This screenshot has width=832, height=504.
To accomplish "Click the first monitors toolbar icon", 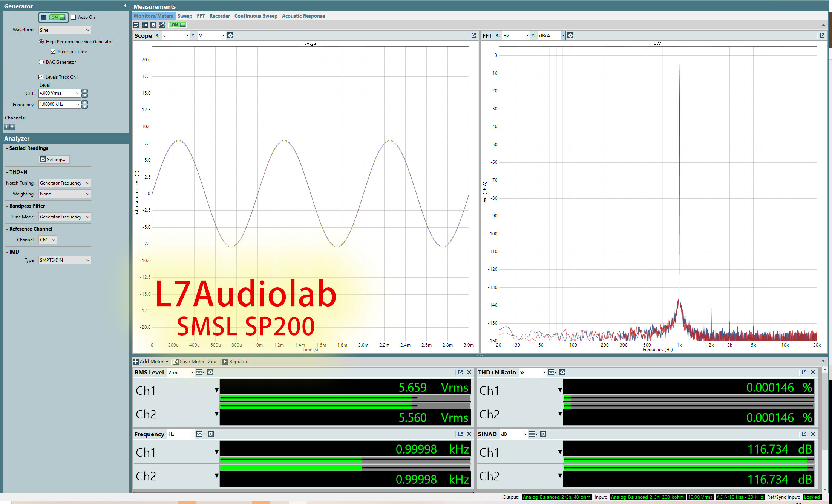I will [136, 25].
